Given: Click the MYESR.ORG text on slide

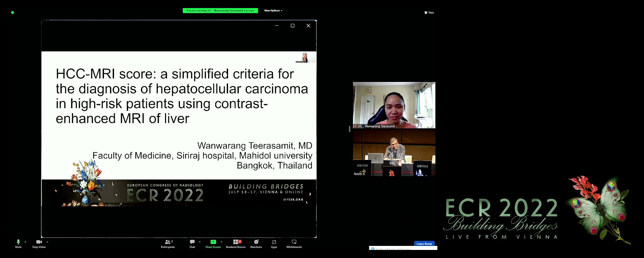Looking at the screenshot, I should [x=293, y=200].
